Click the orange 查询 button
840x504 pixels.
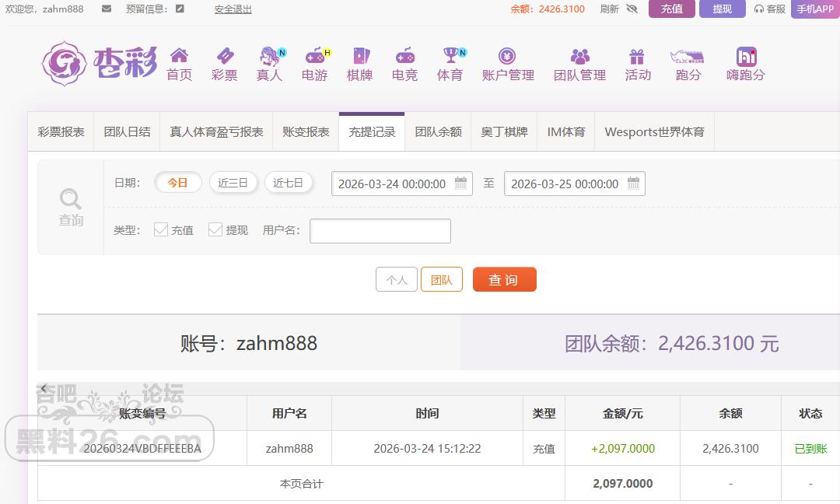coord(504,279)
